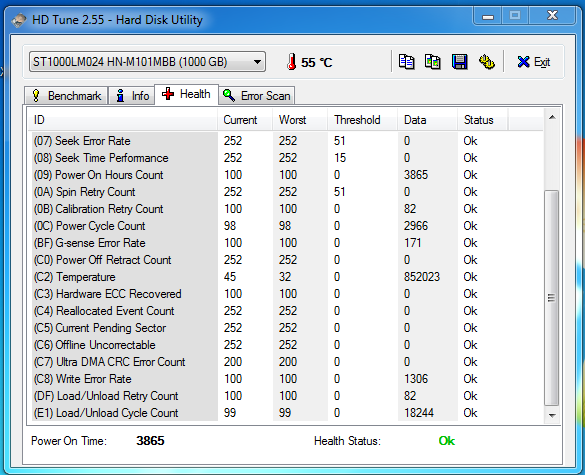Screen dimensions: 585x475
Task: Select (C7) Ultra DMA CRC Error Count row
Action: (x=286, y=362)
